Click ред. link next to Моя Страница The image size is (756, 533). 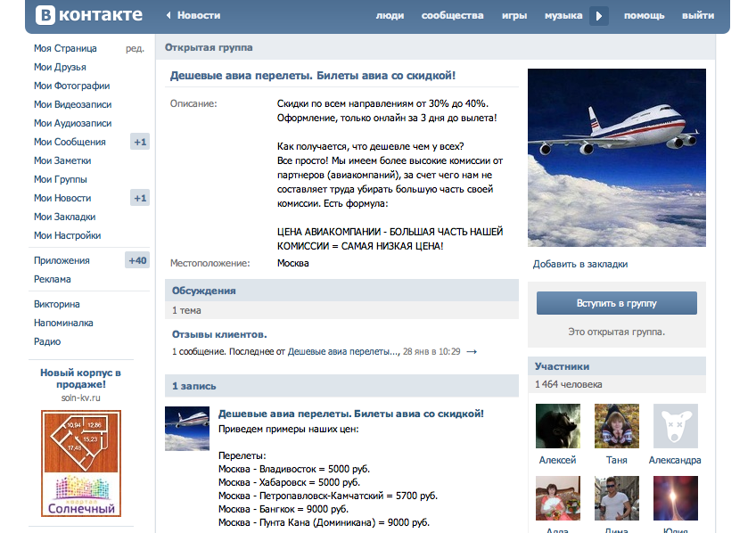point(135,49)
